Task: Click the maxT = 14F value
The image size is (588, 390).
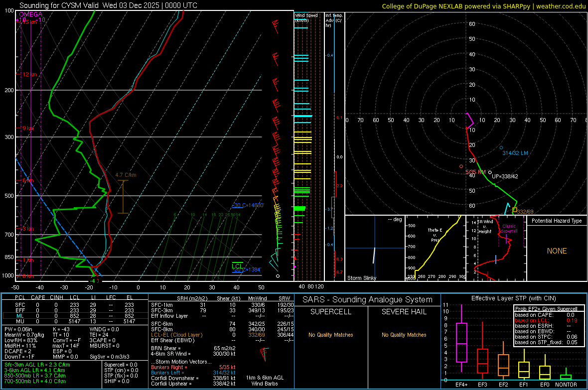Action: click(x=66, y=346)
